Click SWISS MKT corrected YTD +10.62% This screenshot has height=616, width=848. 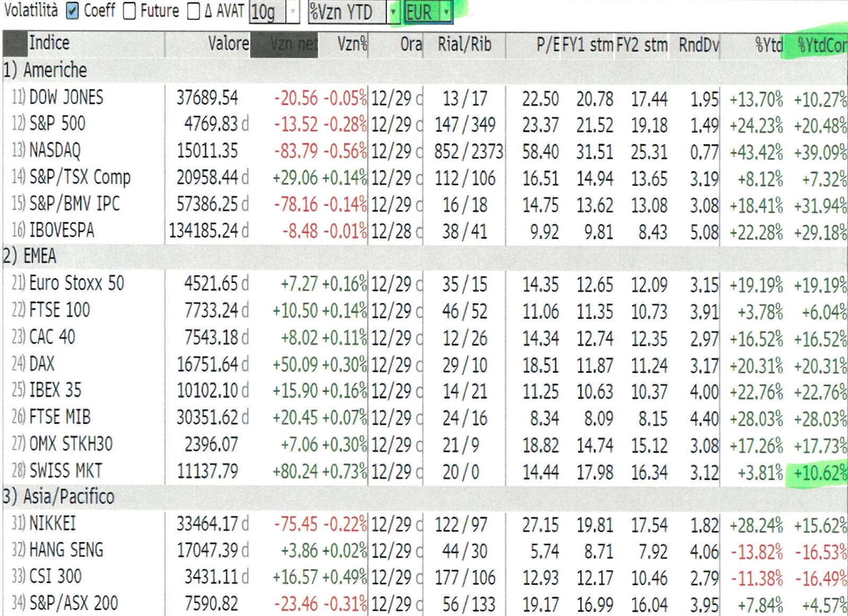click(x=820, y=472)
